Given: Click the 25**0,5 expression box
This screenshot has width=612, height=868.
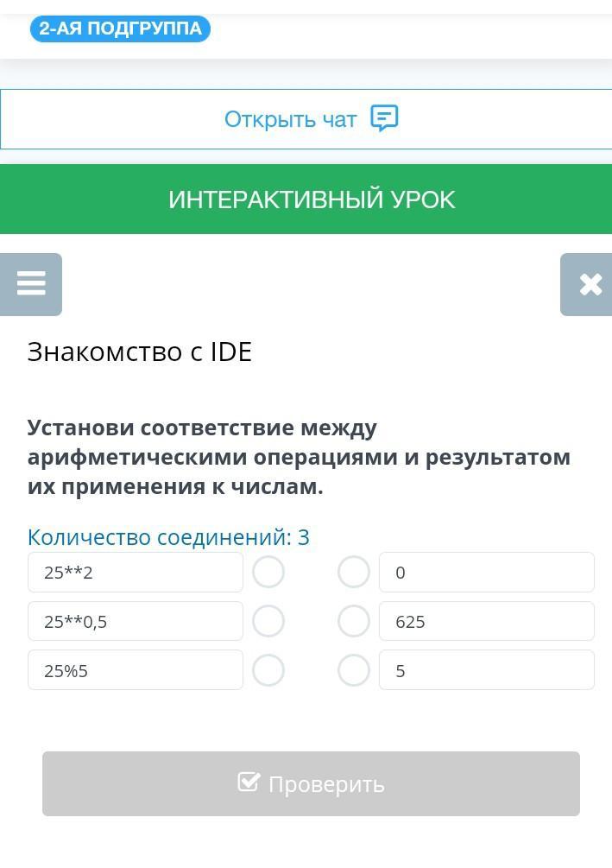Looking at the screenshot, I should (x=136, y=621).
